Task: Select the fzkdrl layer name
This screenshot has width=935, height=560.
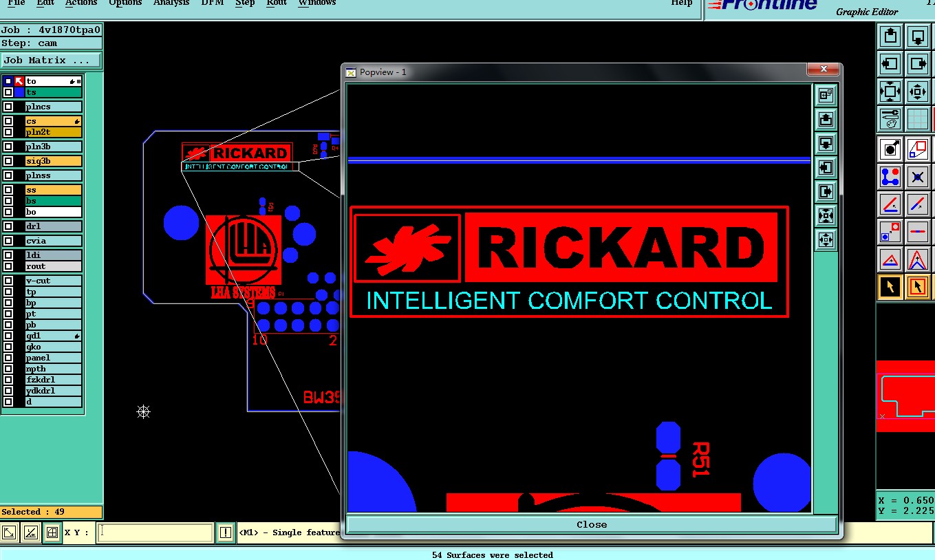Action: pos(54,380)
